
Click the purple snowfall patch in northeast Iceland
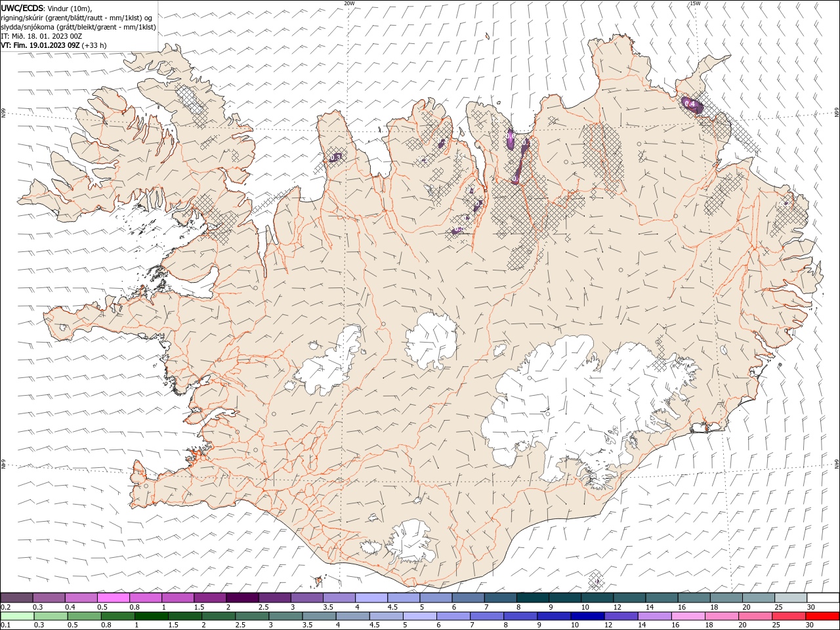tap(693, 106)
